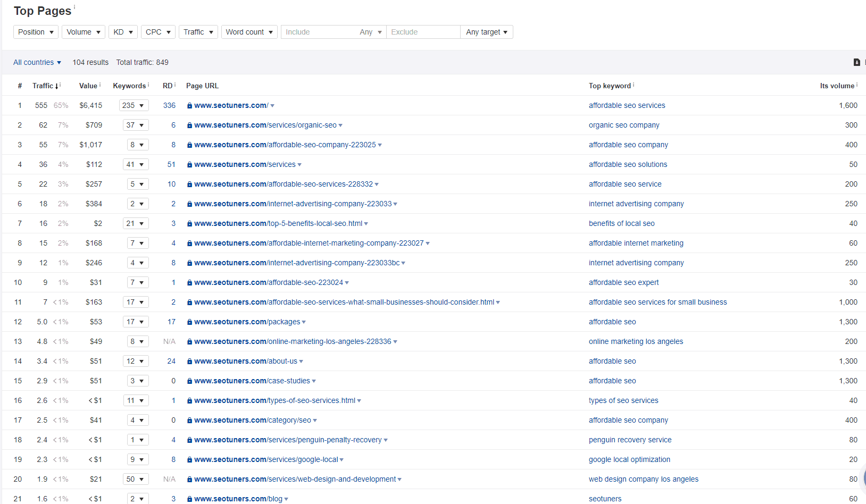Click the info icon on the Keywords column
The width and height of the screenshot is (866, 504).
pos(147,83)
